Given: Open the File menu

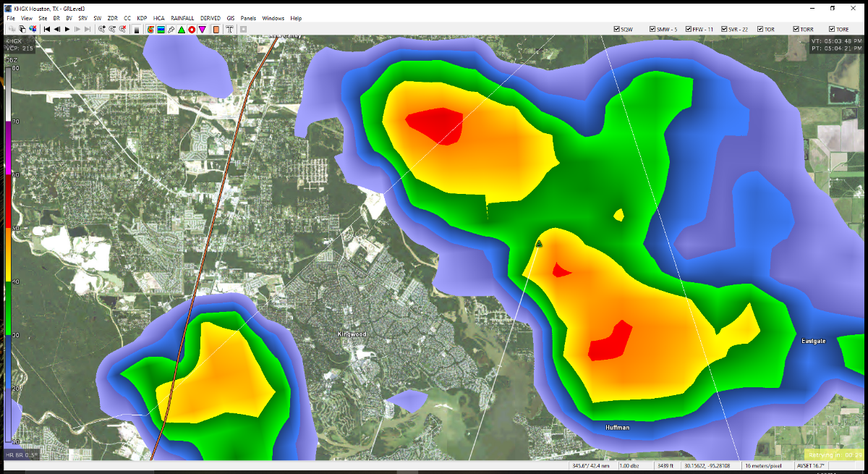Looking at the screenshot, I should [x=10, y=17].
